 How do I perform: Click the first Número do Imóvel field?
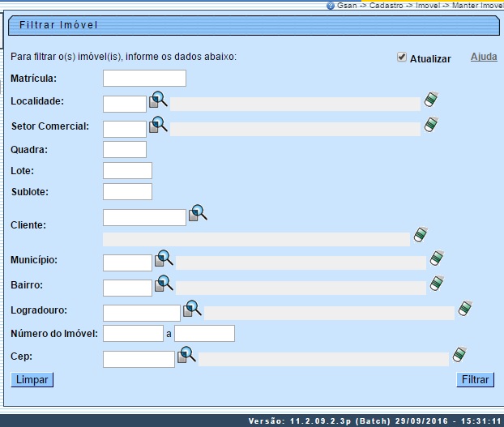(133, 334)
